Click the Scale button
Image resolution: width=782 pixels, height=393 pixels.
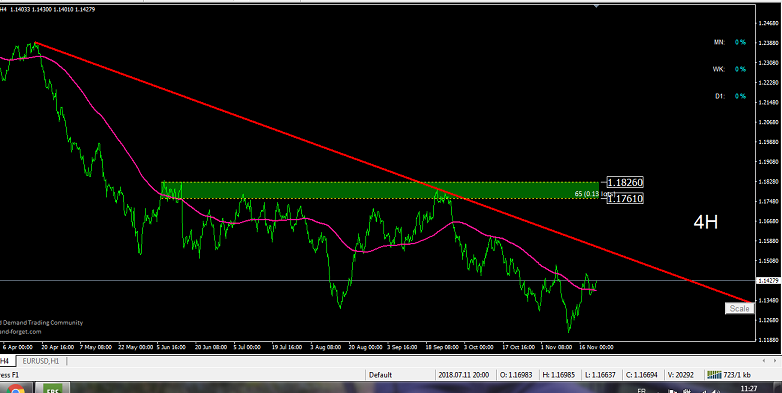[x=739, y=308]
